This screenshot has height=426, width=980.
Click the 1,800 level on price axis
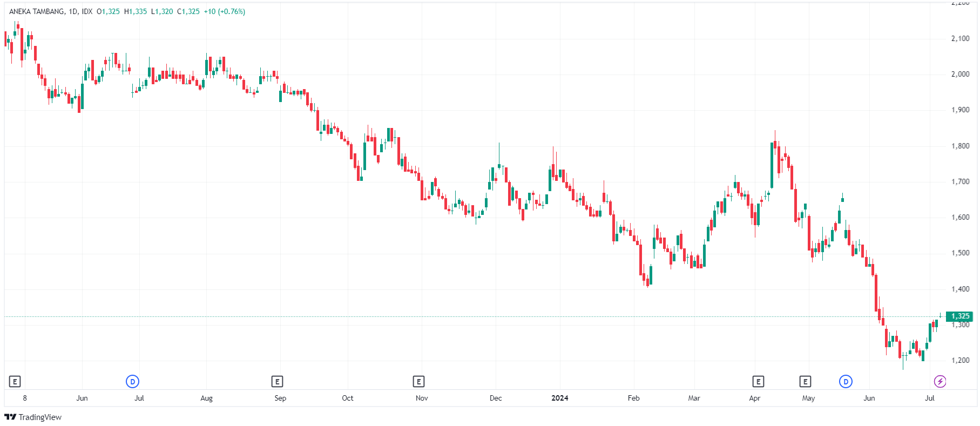point(960,146)
